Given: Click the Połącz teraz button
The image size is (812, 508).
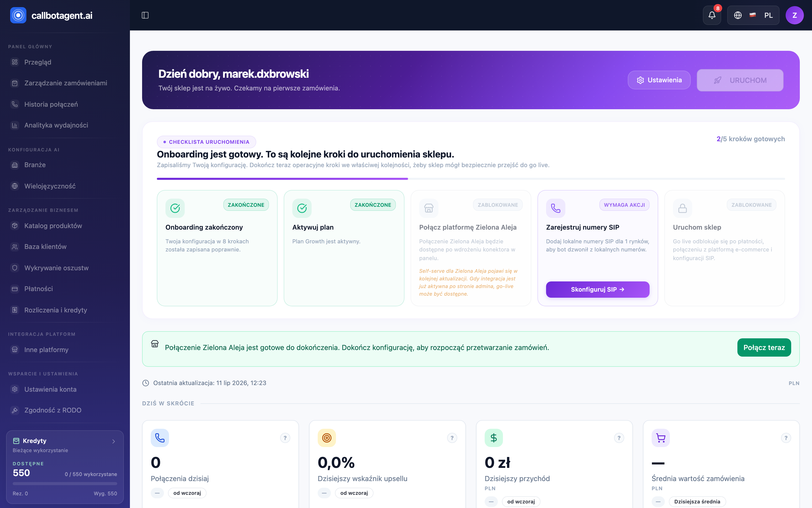Looking at the screenshot, I should 764,347.
